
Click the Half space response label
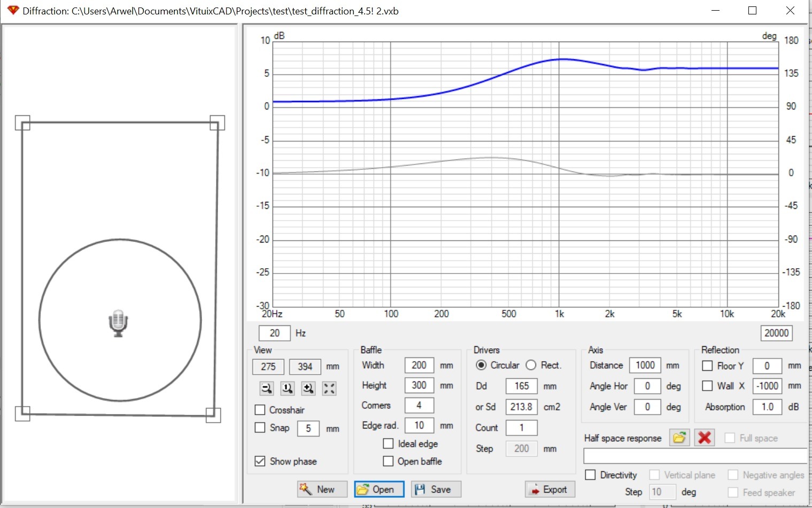coord(623,438)
